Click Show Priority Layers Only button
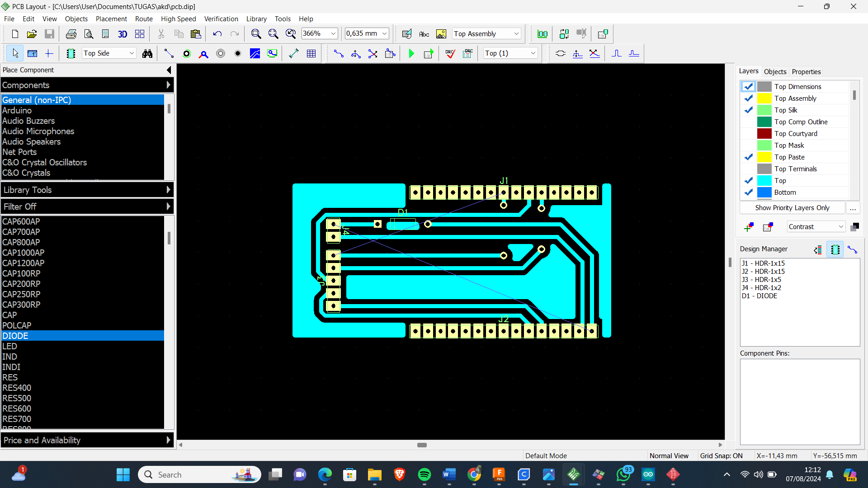This screenshot has height=488, width=868. point(792,208)
